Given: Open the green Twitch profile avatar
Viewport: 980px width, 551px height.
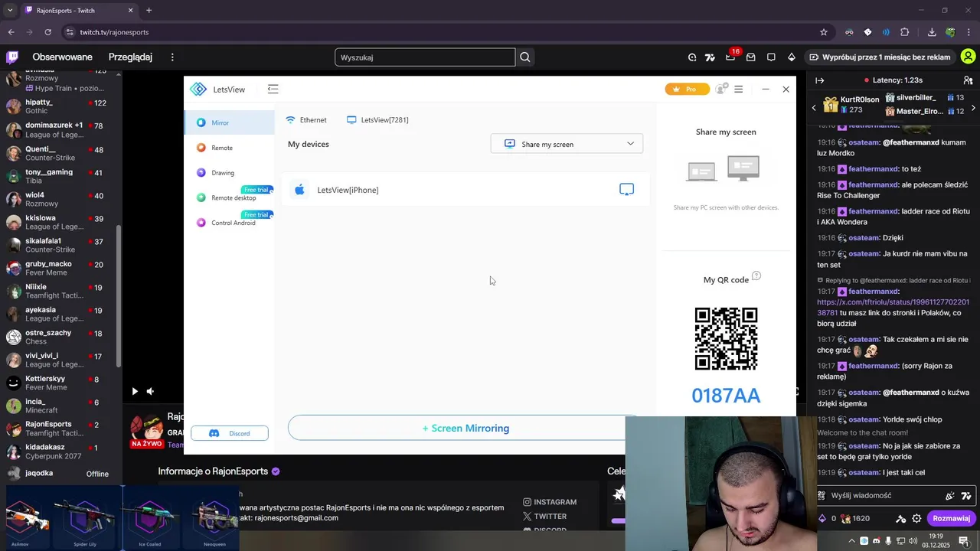Looking at the screenshot, I should coord(968,57).
